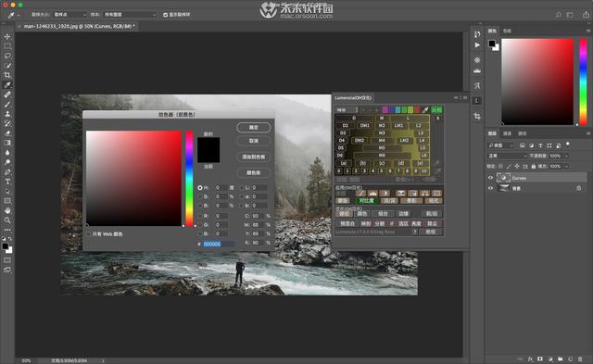Open the Histogram panel icon
593x364 pixels.
tap(477, 70)
